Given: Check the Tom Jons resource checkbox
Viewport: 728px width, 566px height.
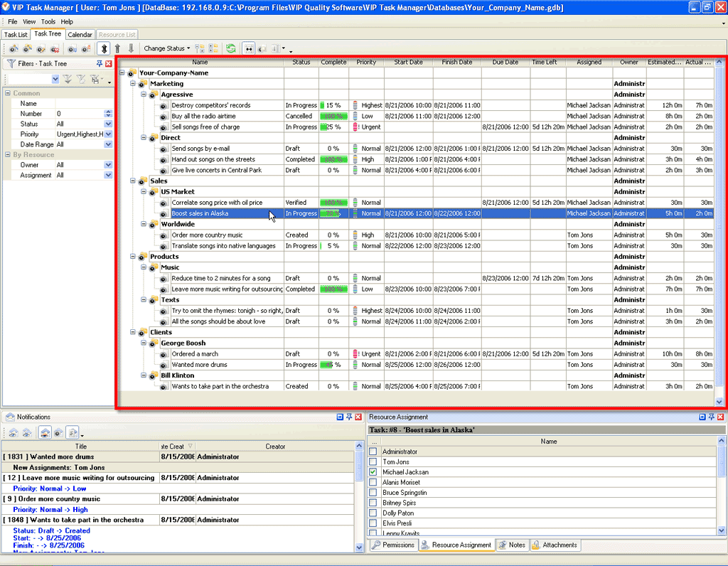Looking at the screenshot, I should click(373, 462).
